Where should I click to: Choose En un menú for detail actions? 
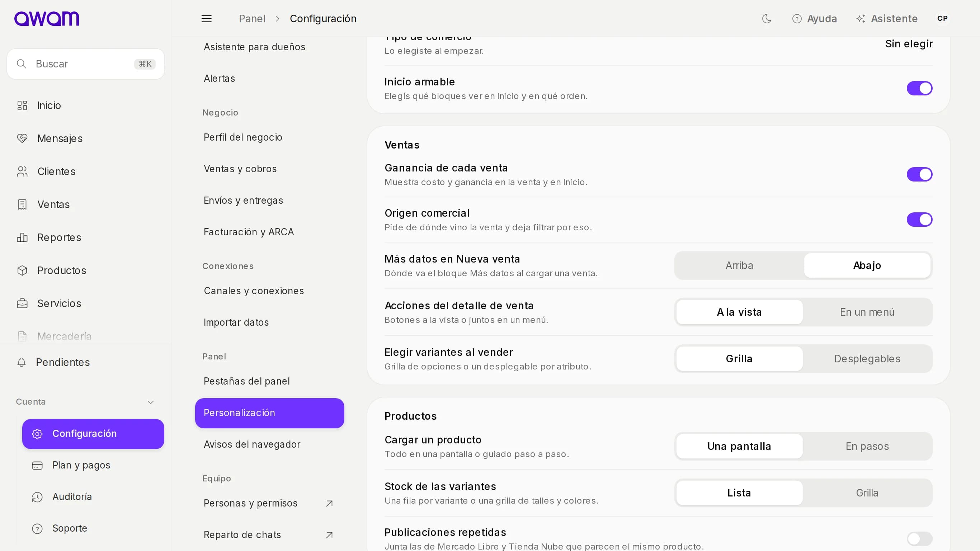tap(867, 312)
